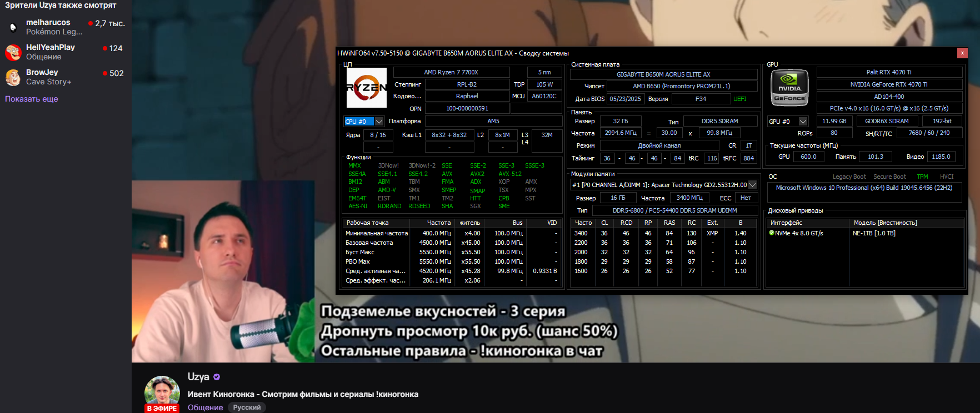The height and width of the screenshot is (413, 980).
Task: Click the 'AES-NI' CPU feature flag
Action: point(358,206)
